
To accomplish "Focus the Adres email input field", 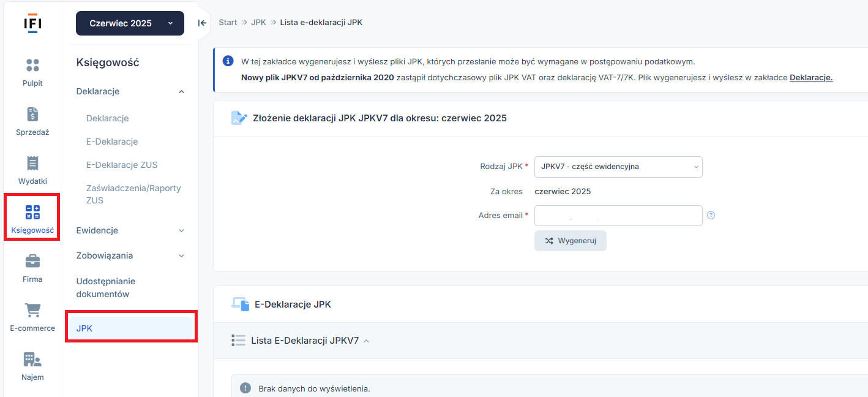I will click(618, 216).
